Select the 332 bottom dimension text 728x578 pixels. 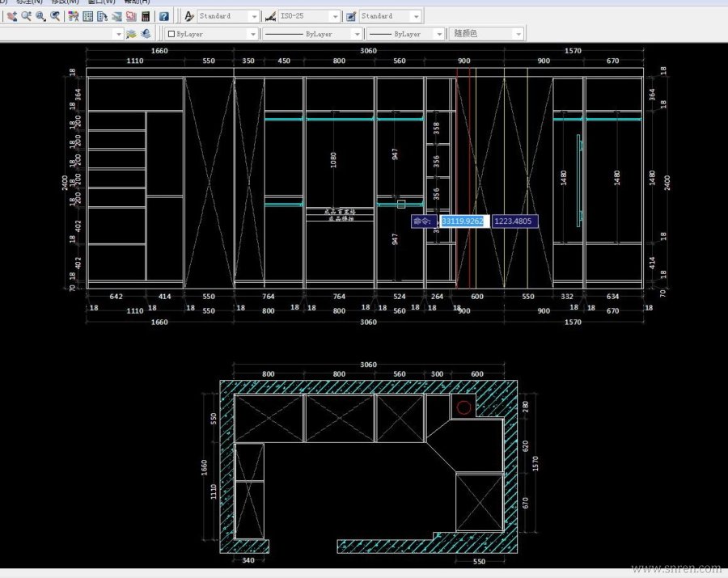(x=567, y=297)
